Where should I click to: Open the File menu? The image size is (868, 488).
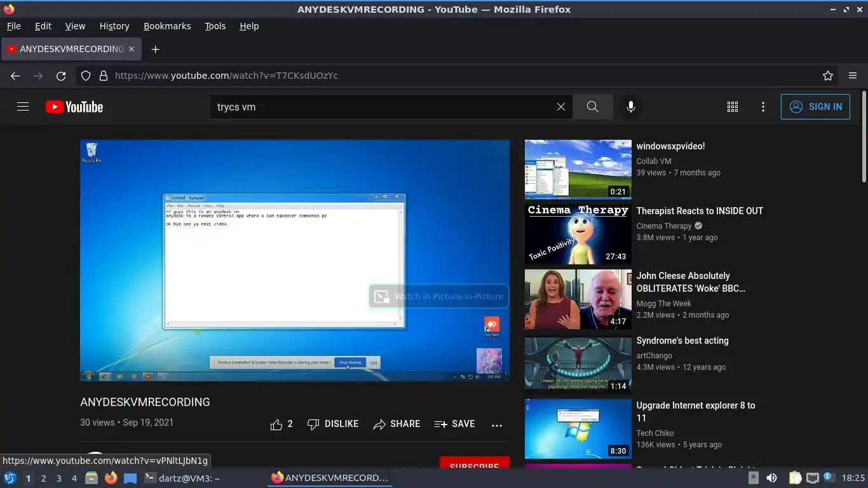tap(13, 26)
